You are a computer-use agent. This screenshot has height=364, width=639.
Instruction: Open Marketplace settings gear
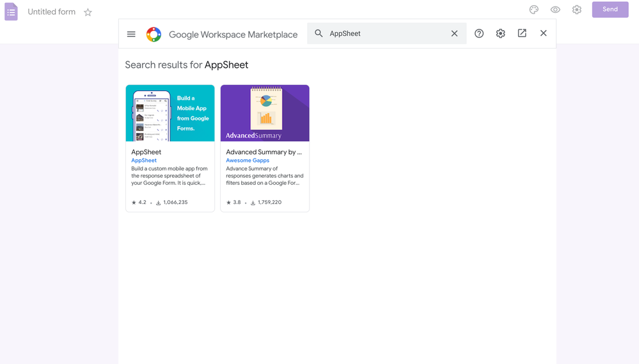tap(500, 33)
